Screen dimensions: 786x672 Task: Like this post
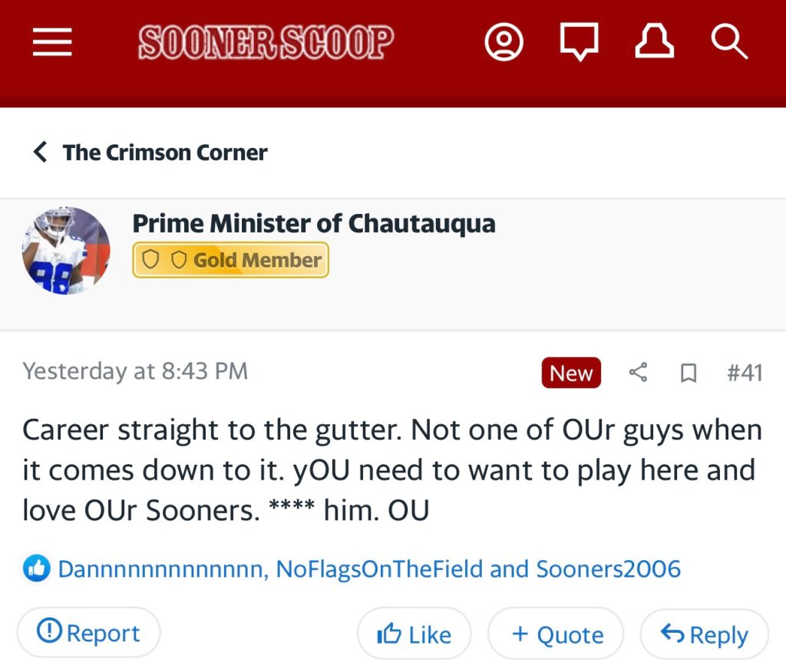coord(414,634)
